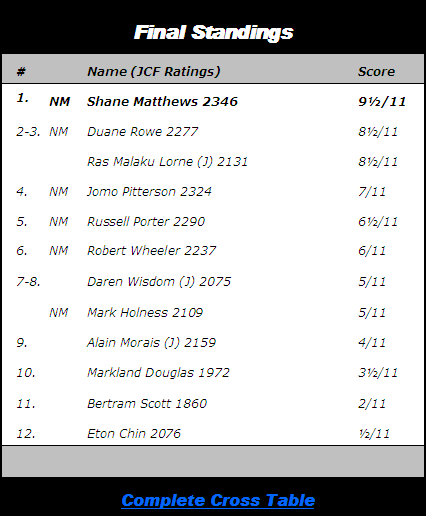
Task: Click the Score column header
Action: [376, 72]
